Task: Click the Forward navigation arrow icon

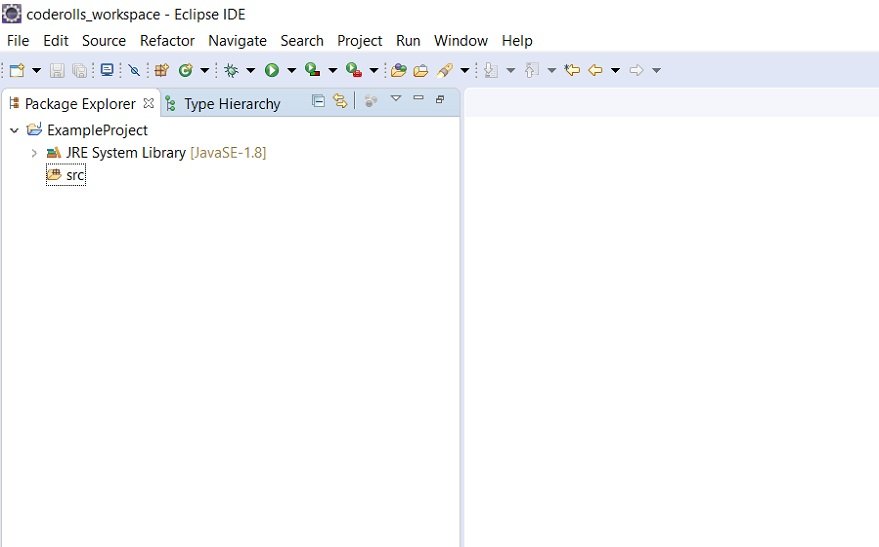Action: point(636,70)
